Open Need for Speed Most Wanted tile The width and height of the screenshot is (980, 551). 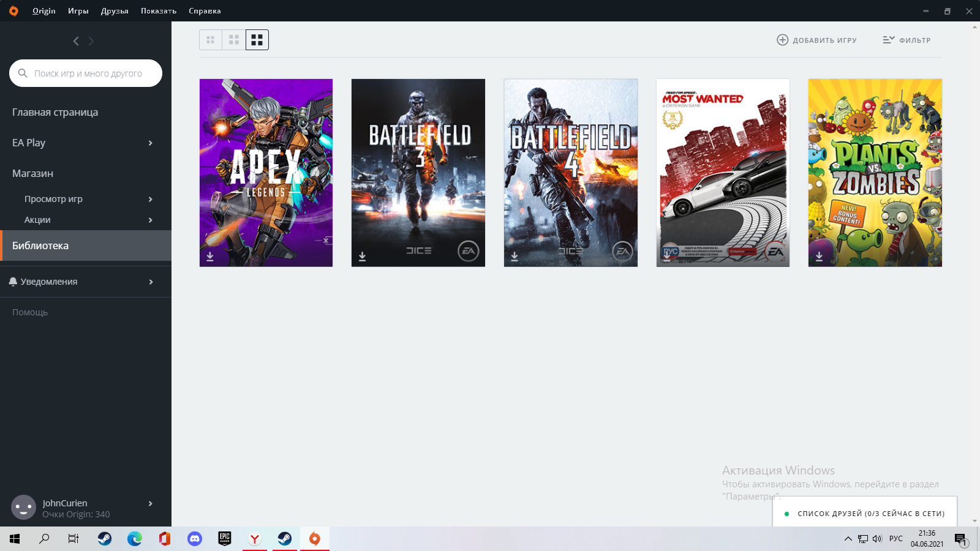pos(723,173)
